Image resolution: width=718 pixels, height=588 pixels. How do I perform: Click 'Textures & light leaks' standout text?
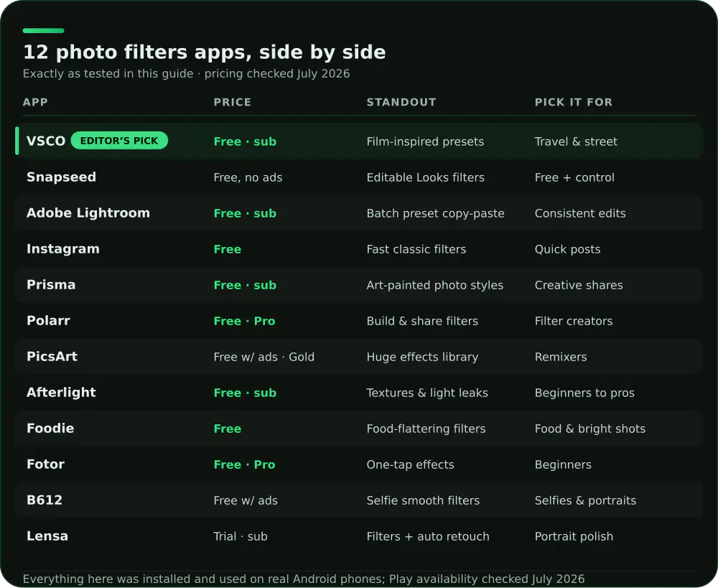pos(427,393)
